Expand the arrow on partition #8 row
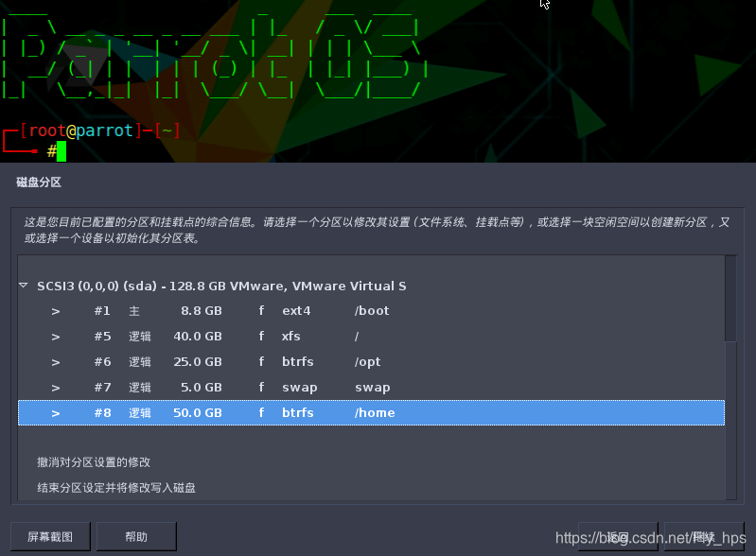The image size is (756, 556). (x=56, y=413)
